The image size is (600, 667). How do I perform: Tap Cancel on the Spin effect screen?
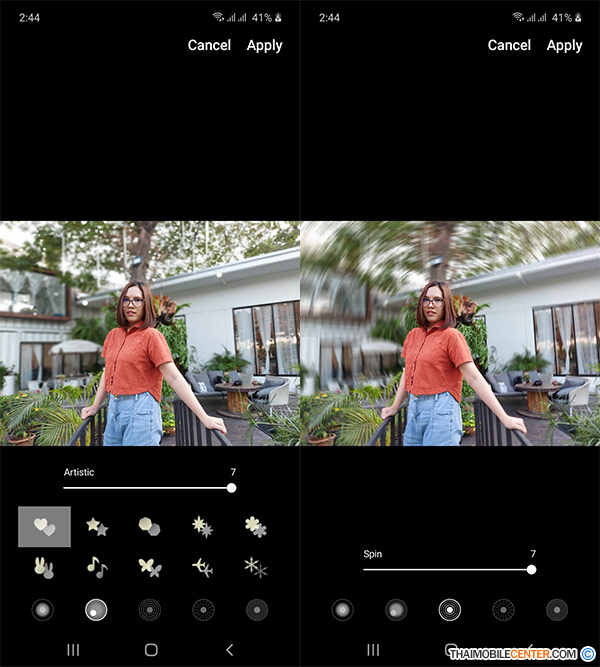tap(509, 45)
